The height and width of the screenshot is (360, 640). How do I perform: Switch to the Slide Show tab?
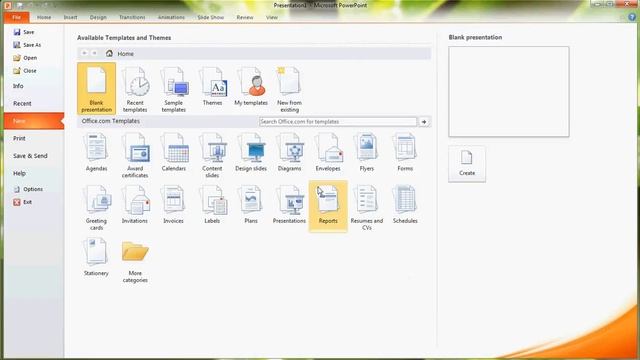[x=211, y=17]
